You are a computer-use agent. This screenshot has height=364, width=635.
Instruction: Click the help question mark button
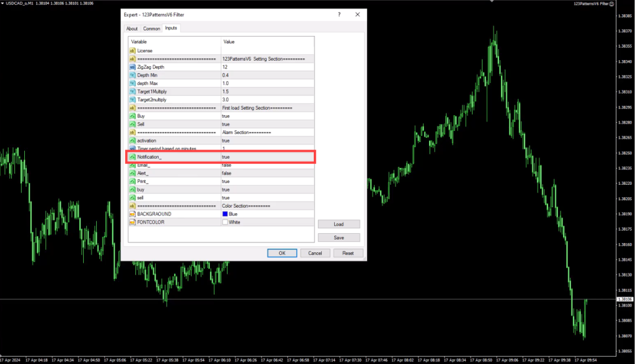(x=339, y=14)
